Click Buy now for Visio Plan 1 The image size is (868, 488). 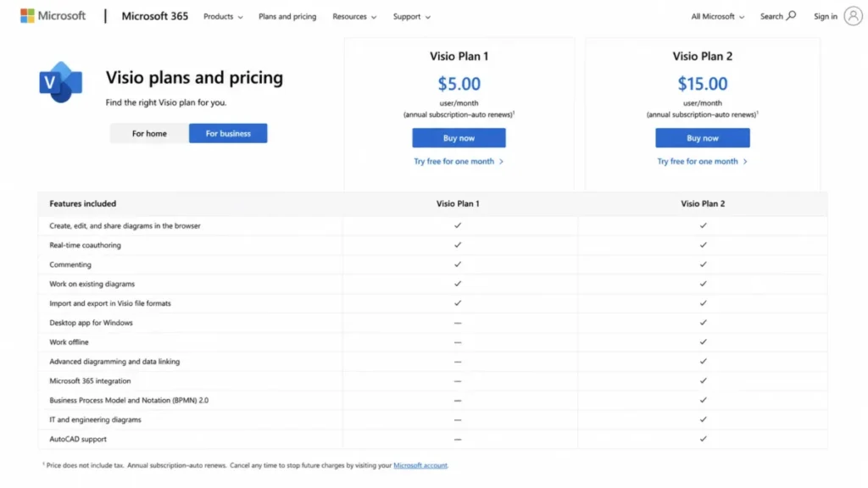click(x=459, y=138)
